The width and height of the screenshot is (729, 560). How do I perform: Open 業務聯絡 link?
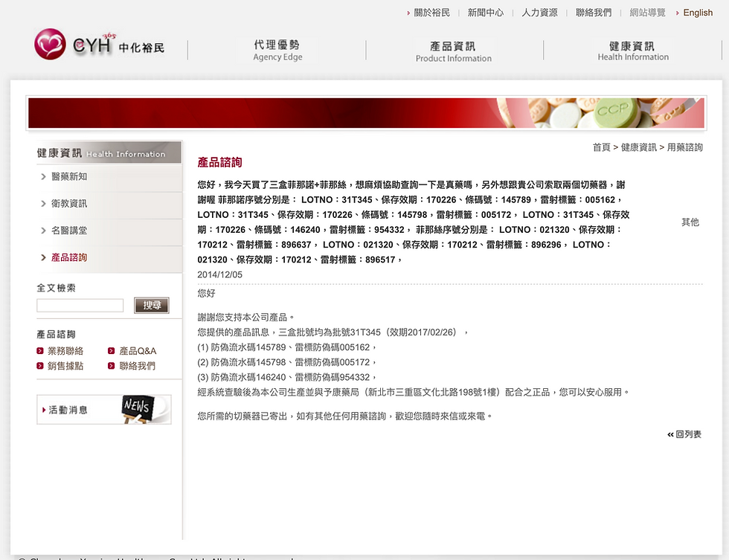pyautogui.click(x=65, y=351)
